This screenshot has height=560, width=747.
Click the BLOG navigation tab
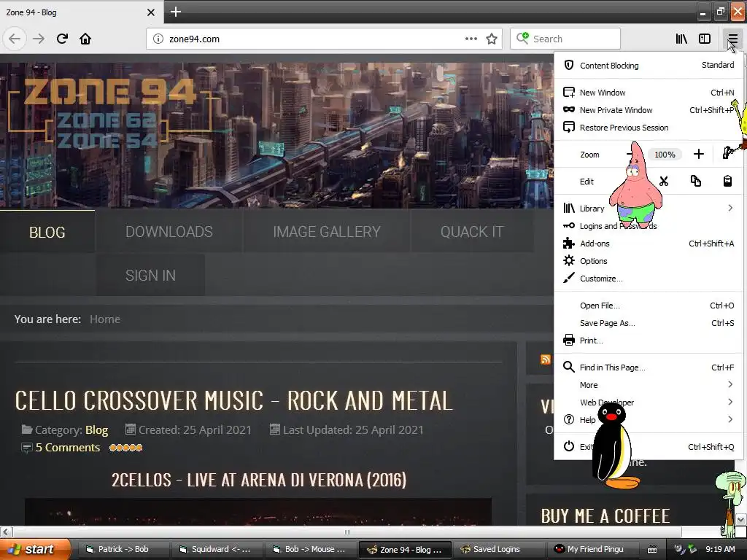[47, 232]
